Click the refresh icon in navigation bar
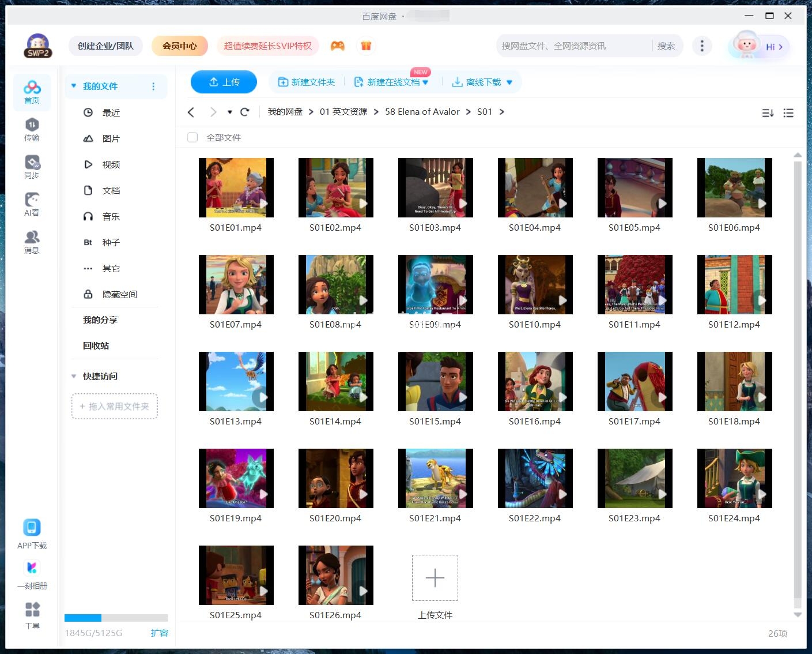Viewport: 812px width, 654px height. pos(244,112)
